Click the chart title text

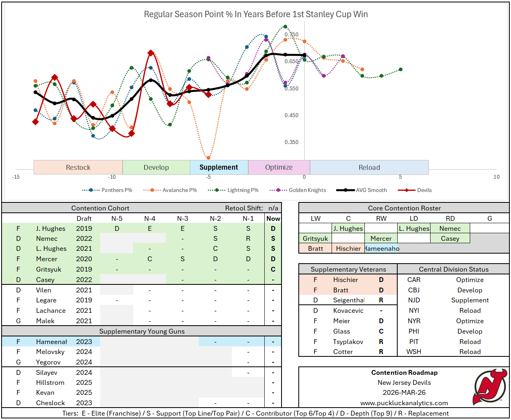click(255, 14)
